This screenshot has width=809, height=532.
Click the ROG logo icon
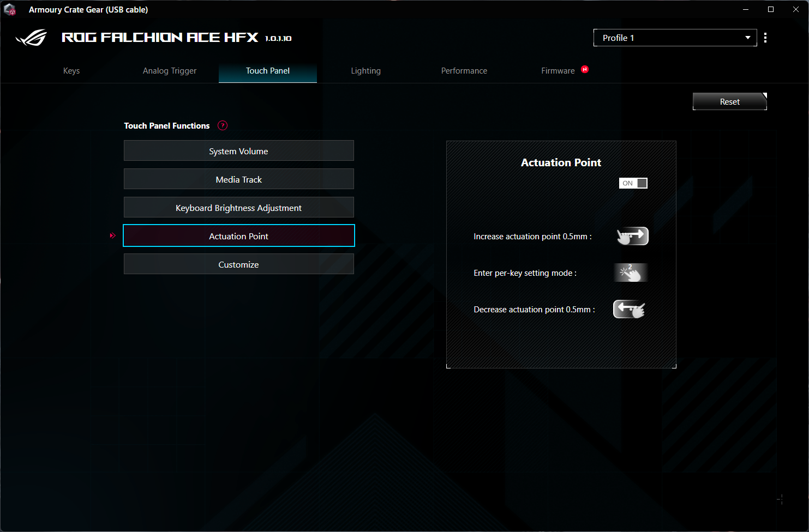(x=31, y=38)
